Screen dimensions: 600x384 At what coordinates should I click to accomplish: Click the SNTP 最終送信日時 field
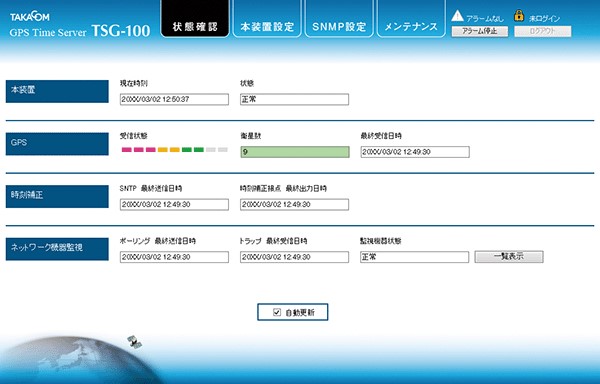coord(174,204)
